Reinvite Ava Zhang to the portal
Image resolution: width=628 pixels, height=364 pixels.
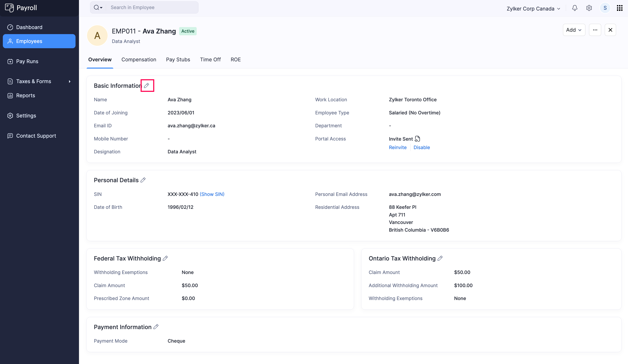click(x=397, y=147)
